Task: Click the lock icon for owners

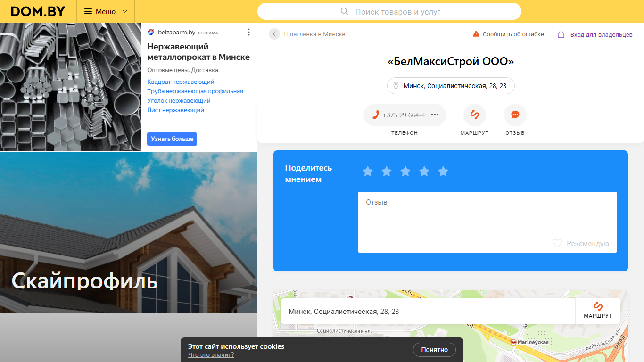Action: [x=561, y=34]
